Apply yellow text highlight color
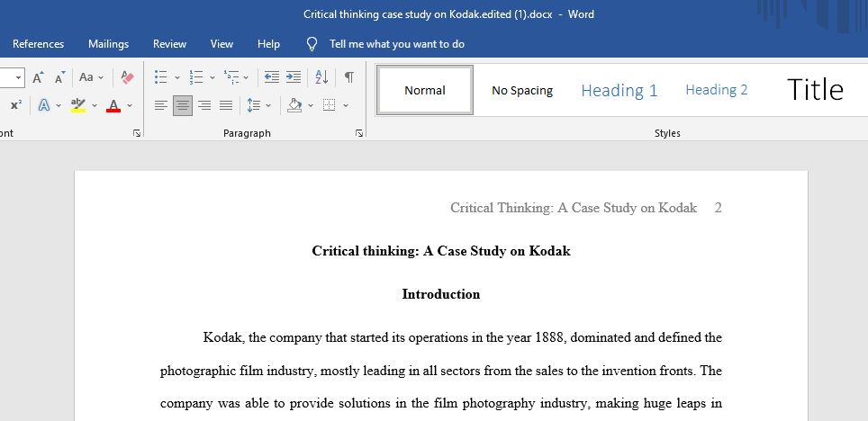Screen dimensions: 868x421 coord(78,105)
